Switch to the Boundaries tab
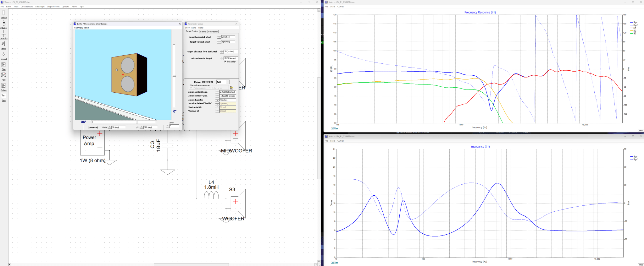 213,32
